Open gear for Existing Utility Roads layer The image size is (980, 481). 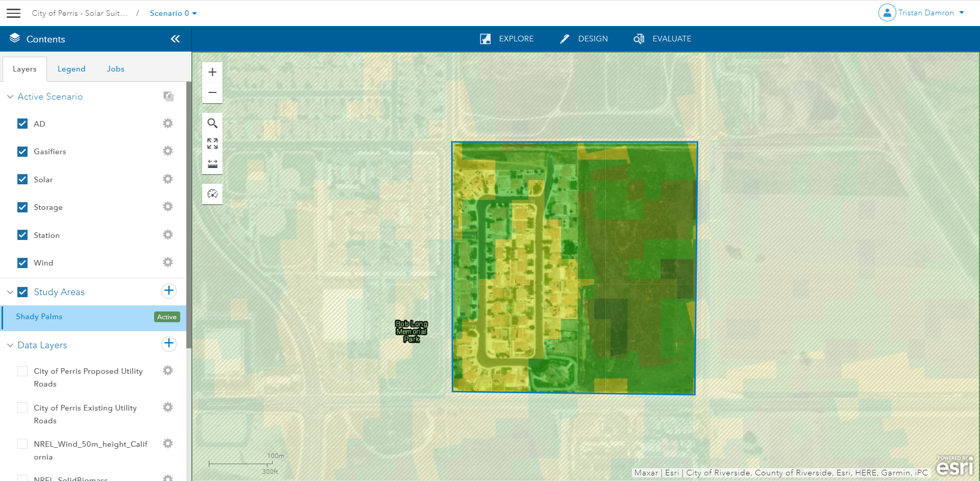[x=168, y=407]
